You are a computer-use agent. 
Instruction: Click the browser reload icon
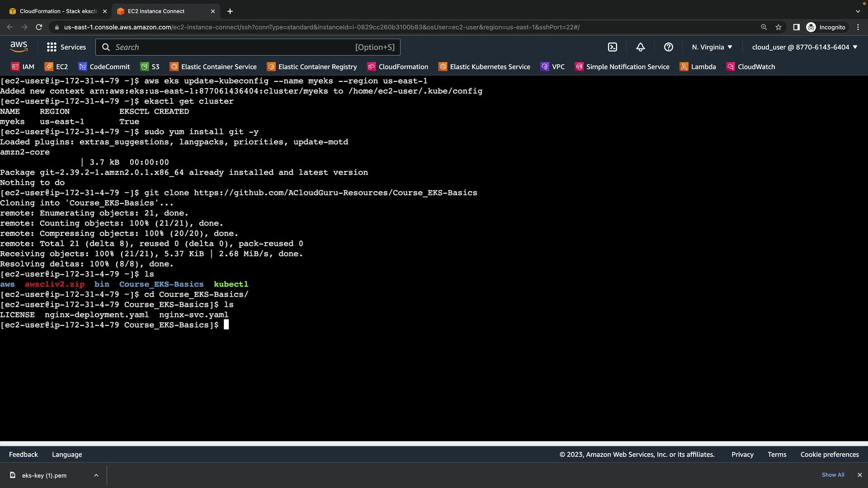[x=39, y=27]
